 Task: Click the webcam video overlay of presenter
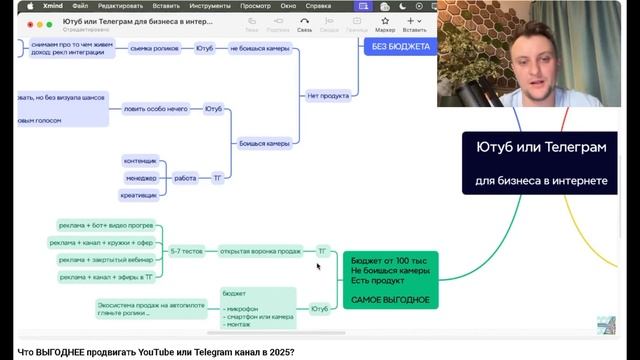(x=529, y=53)
